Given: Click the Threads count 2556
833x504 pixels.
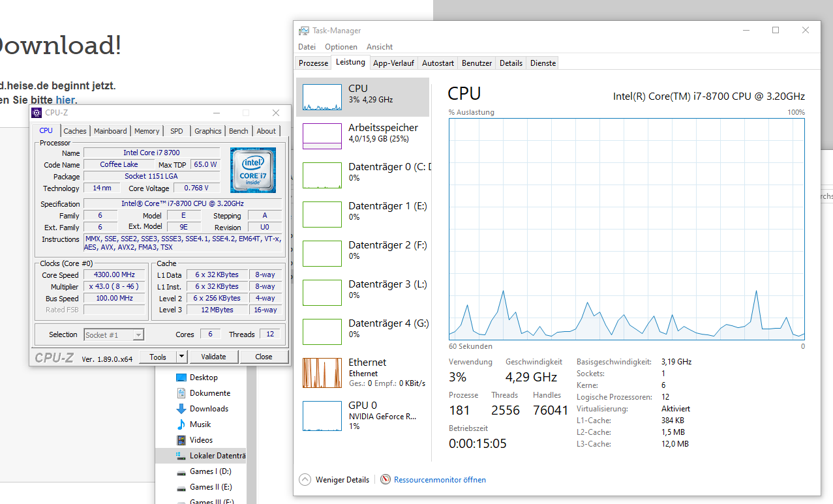Looking at the screenshot, I should 506,410.
